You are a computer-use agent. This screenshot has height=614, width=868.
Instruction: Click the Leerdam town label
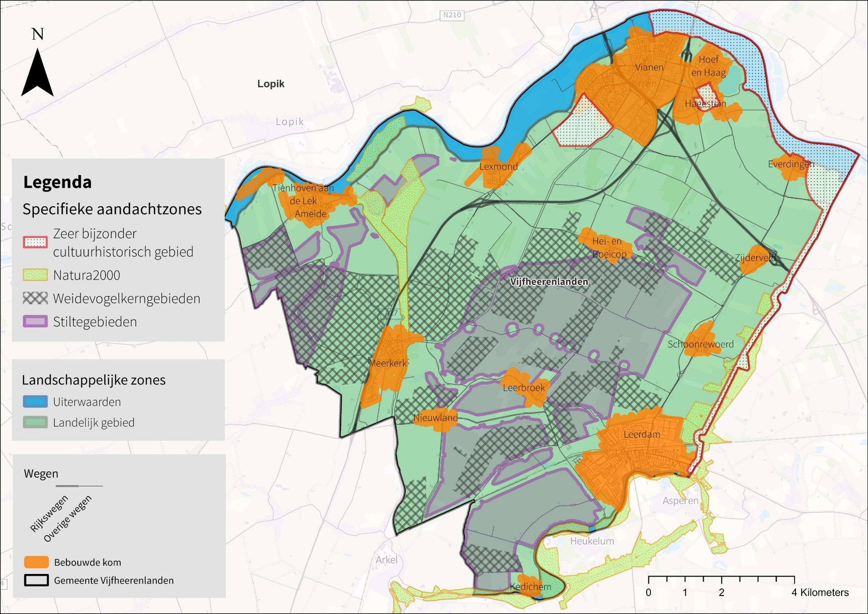[x=642, y=435]
